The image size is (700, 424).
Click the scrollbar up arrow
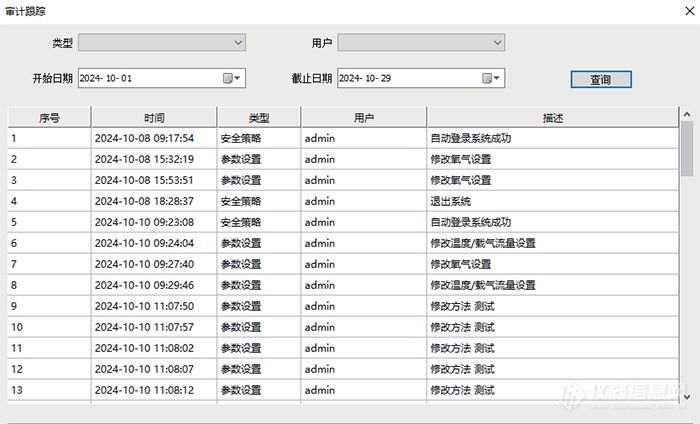pos(686,114)
